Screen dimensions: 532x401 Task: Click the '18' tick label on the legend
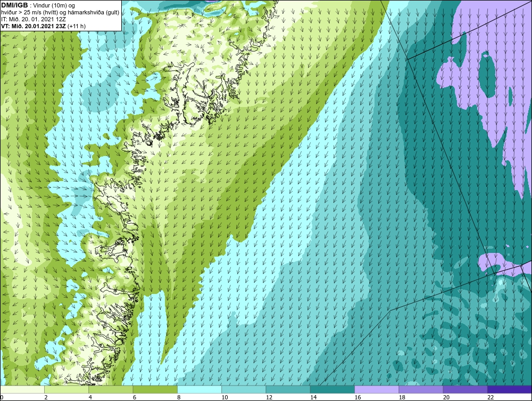pos(402,398)
